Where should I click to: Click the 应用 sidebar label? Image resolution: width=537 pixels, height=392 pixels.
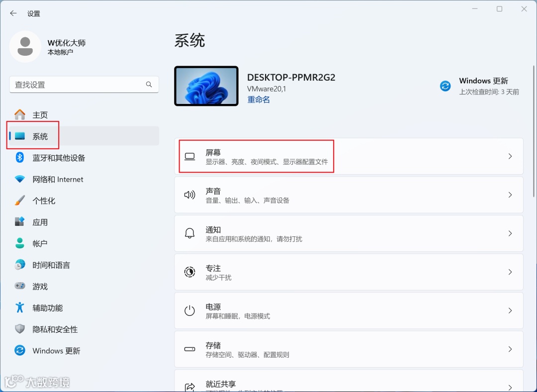point(40,222)
